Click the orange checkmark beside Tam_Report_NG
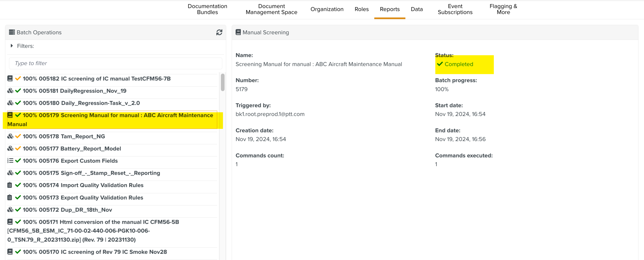The height and width of the screenshot is (260, 644). tap(18, 136)
